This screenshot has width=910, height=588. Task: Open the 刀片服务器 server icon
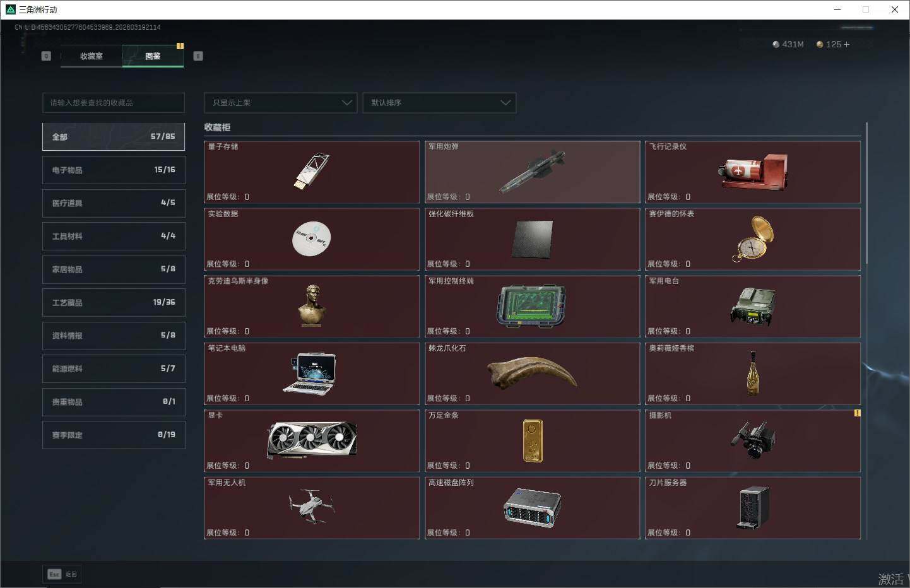[x=753, y=507]
